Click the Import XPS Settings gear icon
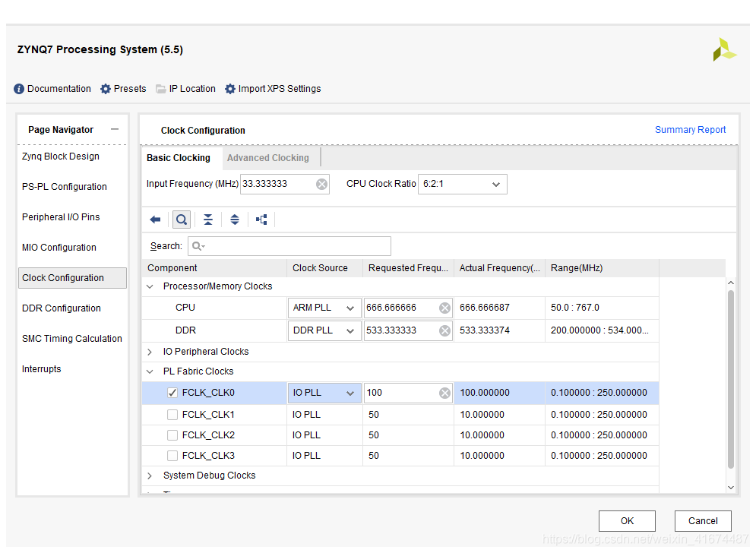Screen dimensions: 756x553 (x=230, y=89)
